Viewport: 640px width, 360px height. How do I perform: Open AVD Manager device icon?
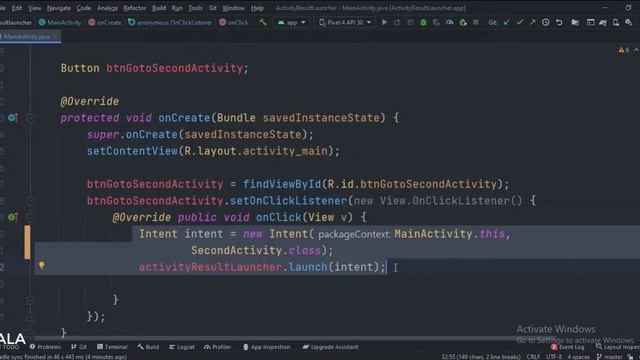(x=616, y=22)
